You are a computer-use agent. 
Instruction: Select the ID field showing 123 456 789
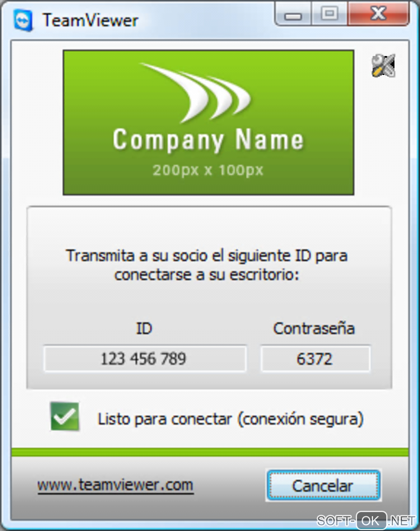coord(145,359)
